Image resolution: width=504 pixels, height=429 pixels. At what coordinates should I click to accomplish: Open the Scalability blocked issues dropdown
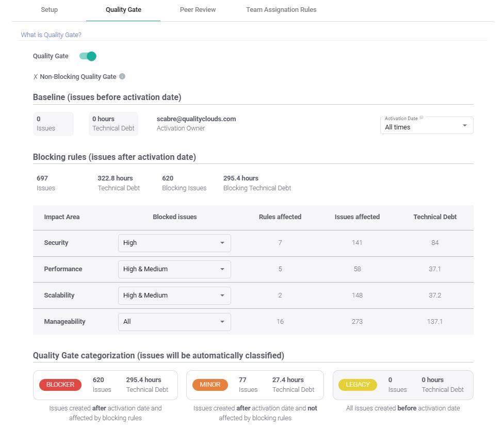pyautogui.click(x=174, y=295)
